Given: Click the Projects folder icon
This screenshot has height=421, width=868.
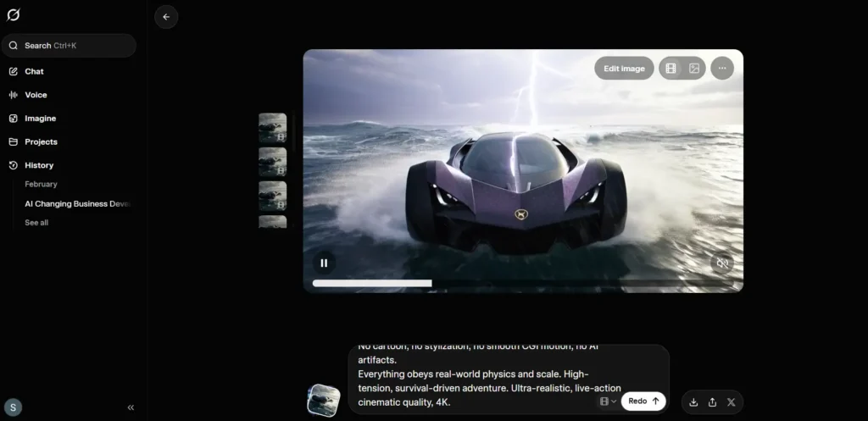Looking at the screenshot, I should tap(14, 141).
